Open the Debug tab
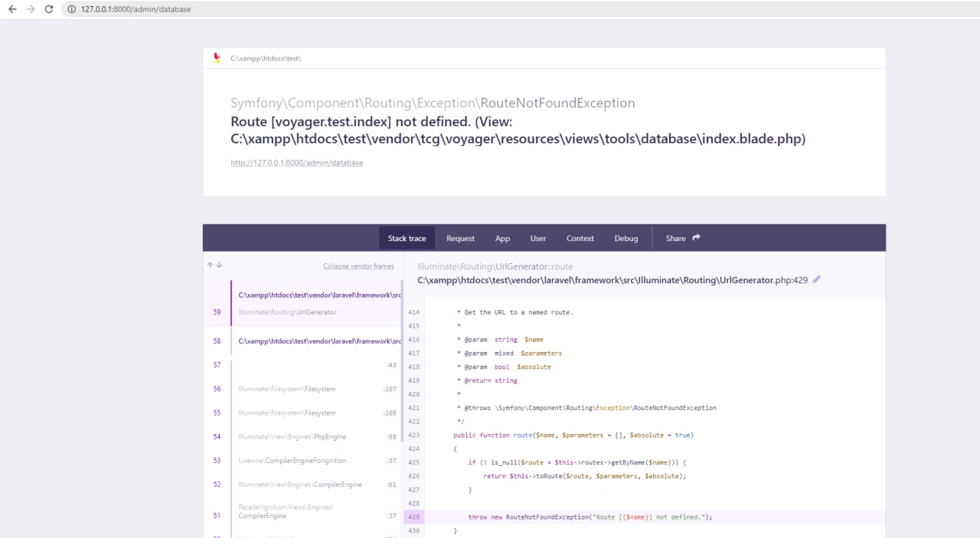 pos(626,238)
